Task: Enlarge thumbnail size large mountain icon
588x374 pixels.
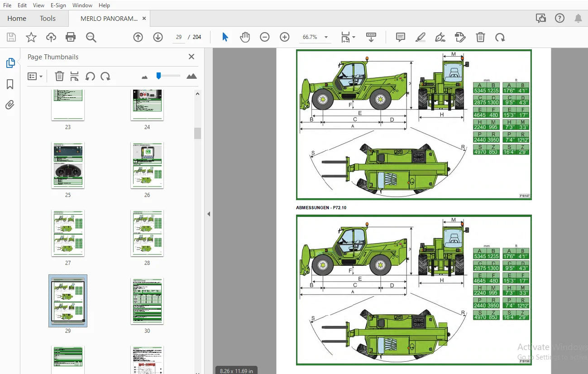Action: [x=191, y=76]
